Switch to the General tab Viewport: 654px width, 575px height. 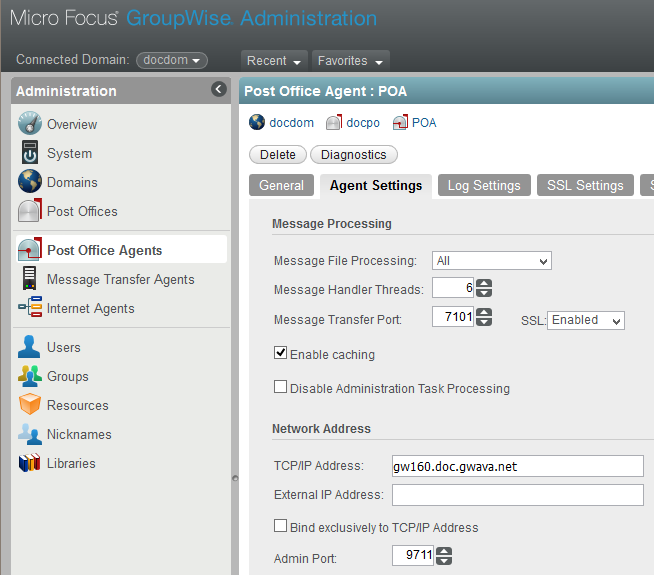coord(282,185)
